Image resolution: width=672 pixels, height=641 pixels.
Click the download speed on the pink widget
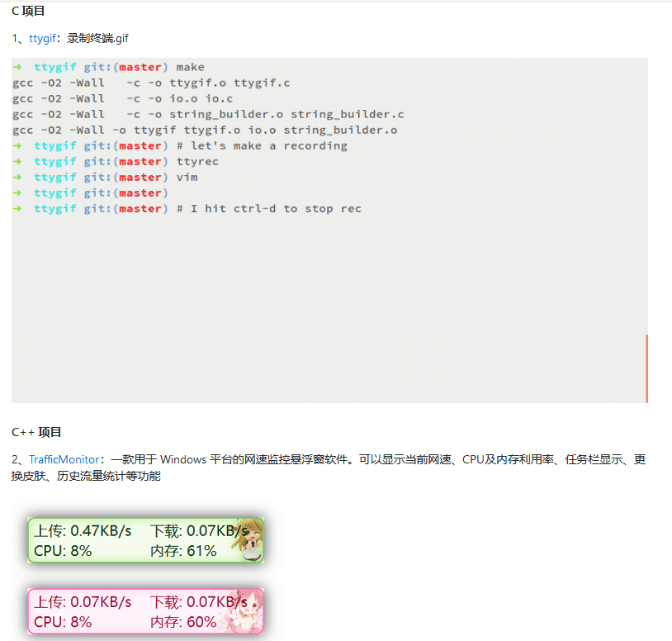[x=199, y=602]
